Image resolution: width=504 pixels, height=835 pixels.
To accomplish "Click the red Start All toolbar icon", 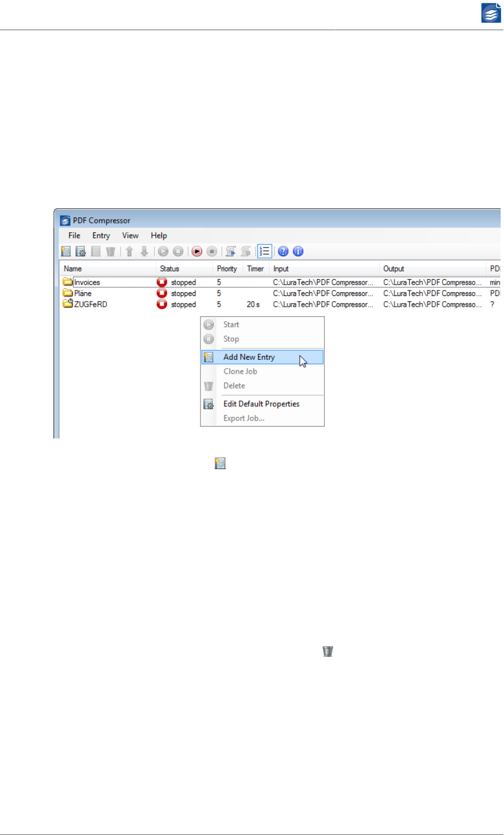I will point(197,251).
